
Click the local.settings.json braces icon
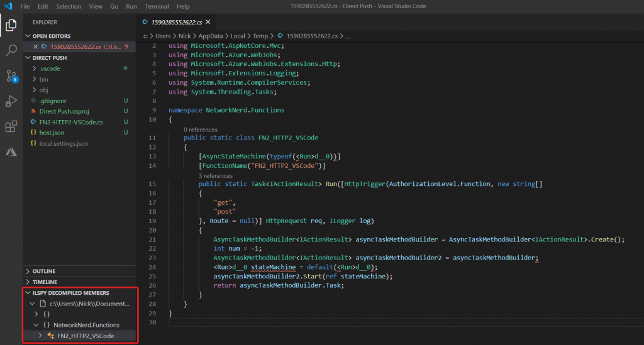pyautogui.click(x=33, y=143)
